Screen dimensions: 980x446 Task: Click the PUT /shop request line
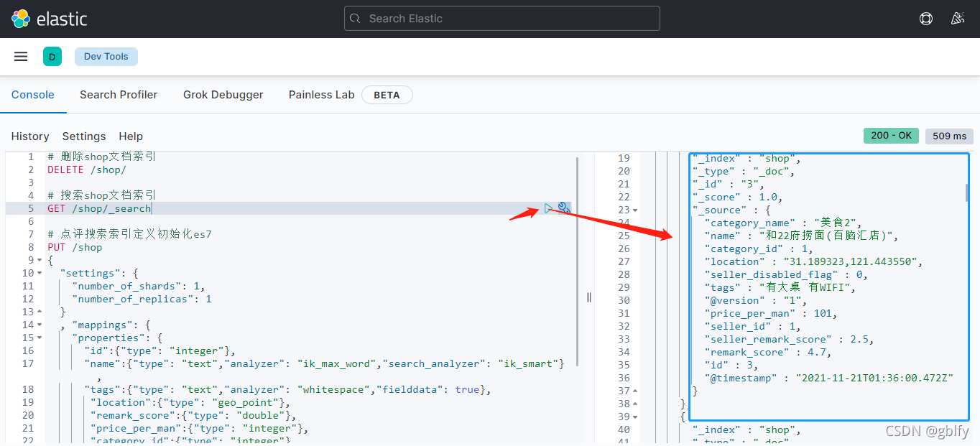(x=75, y=247)
